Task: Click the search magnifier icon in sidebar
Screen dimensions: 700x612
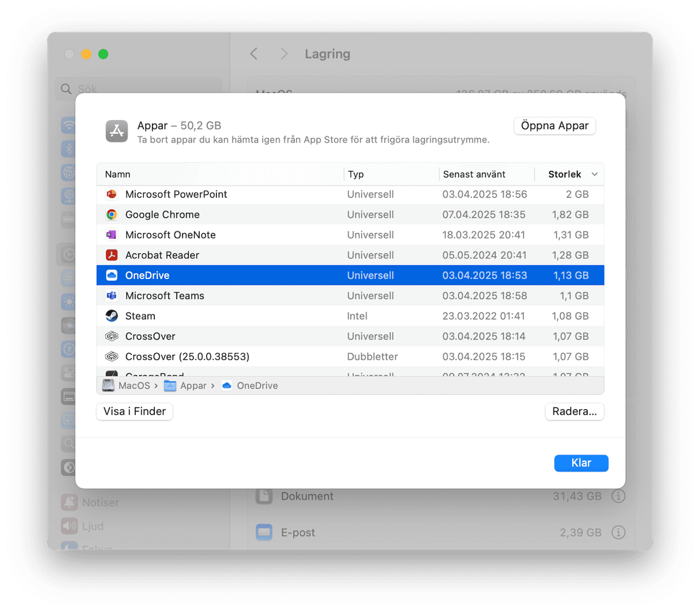Action: coord(66,89)
